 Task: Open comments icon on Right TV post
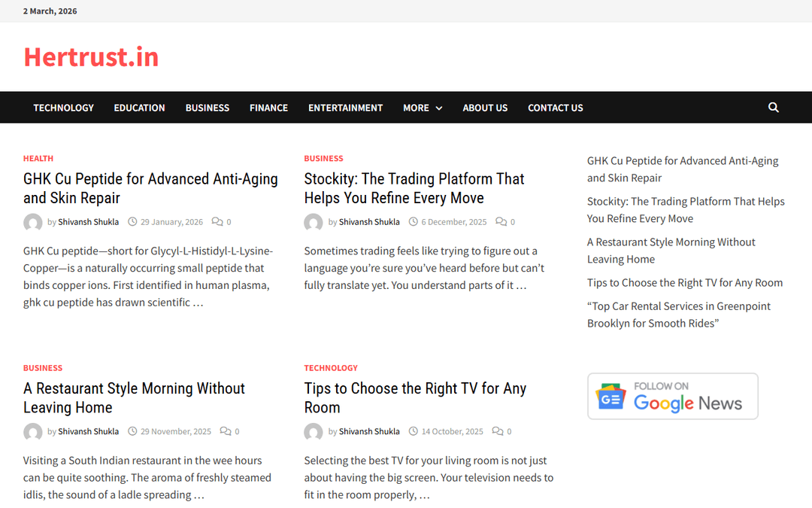pyautogui.click(x=497, y=431)
